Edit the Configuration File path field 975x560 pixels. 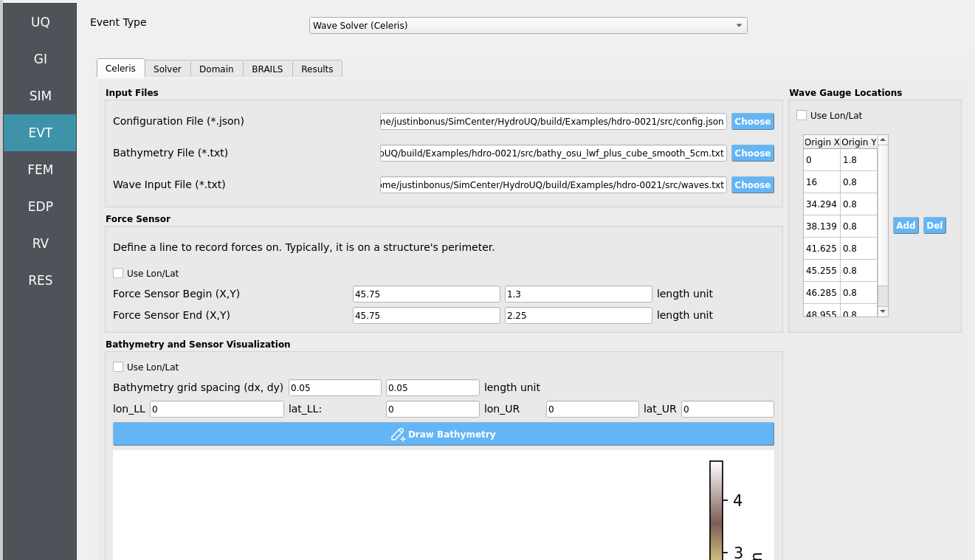tap(554, 121)
